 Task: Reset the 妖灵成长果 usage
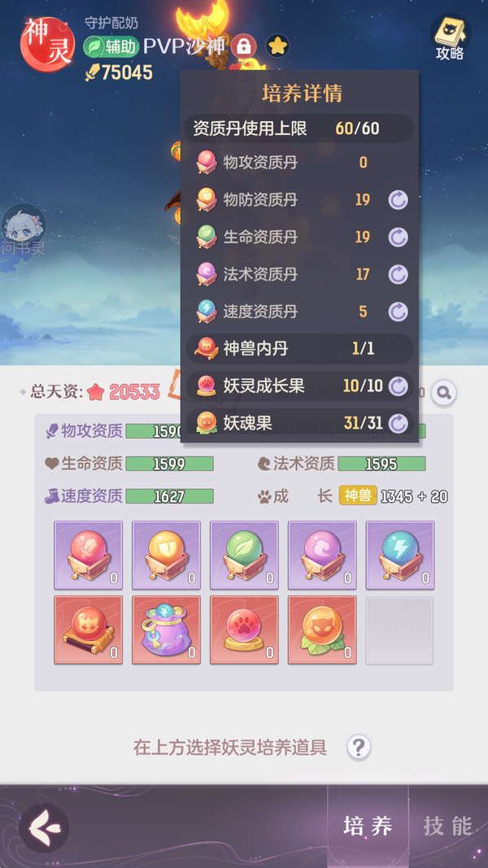398,386
